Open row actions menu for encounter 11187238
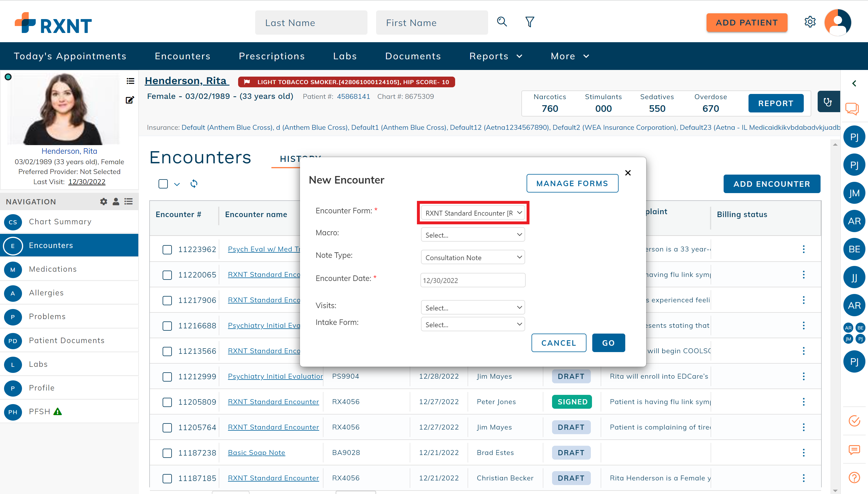This screenshot has height=494, width=868. 803,453
